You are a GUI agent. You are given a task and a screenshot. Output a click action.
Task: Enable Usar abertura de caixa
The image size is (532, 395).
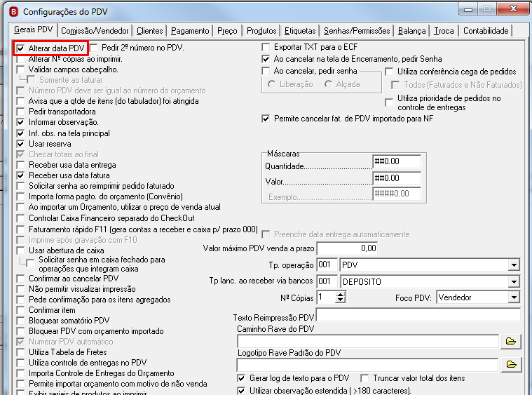point(21,250)
